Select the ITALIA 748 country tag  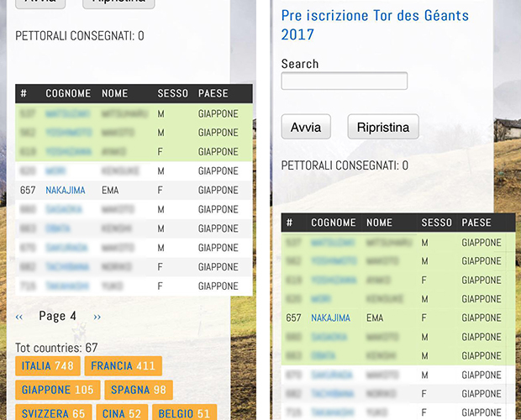pyautogui.click(x=48, y=366)
